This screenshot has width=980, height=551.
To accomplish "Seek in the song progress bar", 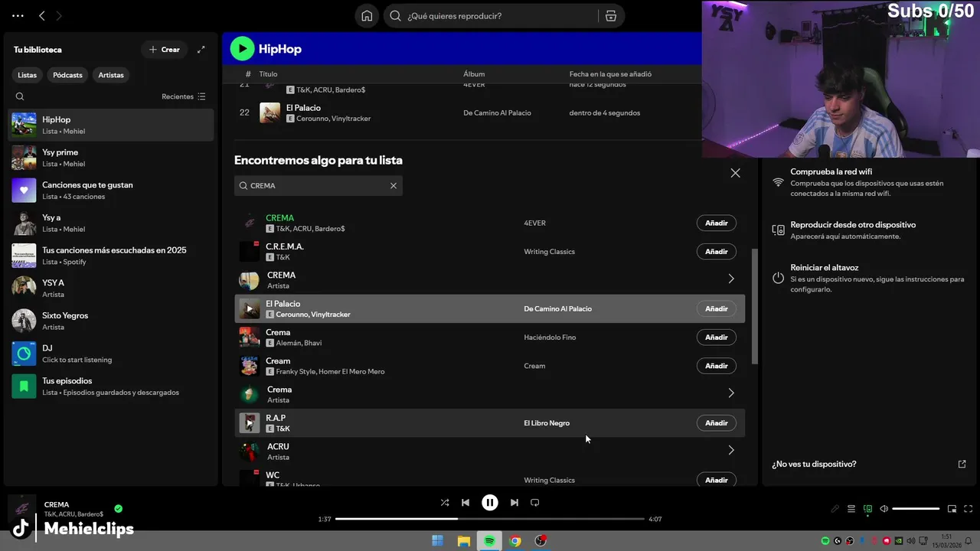I will tap(490, 519).
